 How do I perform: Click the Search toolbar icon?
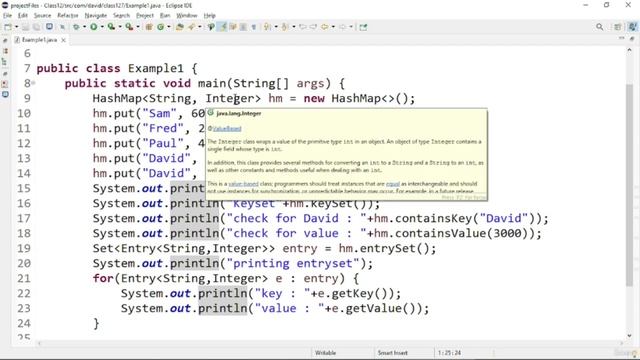point(211,27)
